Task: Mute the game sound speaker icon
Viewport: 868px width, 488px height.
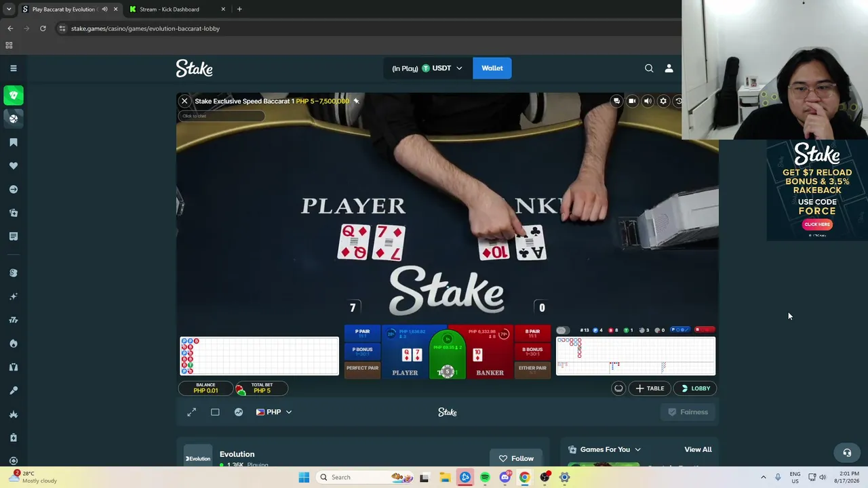Action: (x=648, y=101)
